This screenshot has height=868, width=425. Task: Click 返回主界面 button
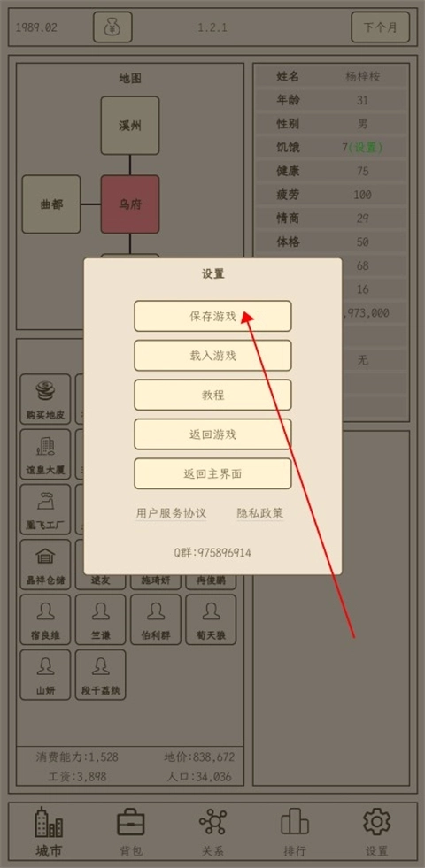pos(212,474)
